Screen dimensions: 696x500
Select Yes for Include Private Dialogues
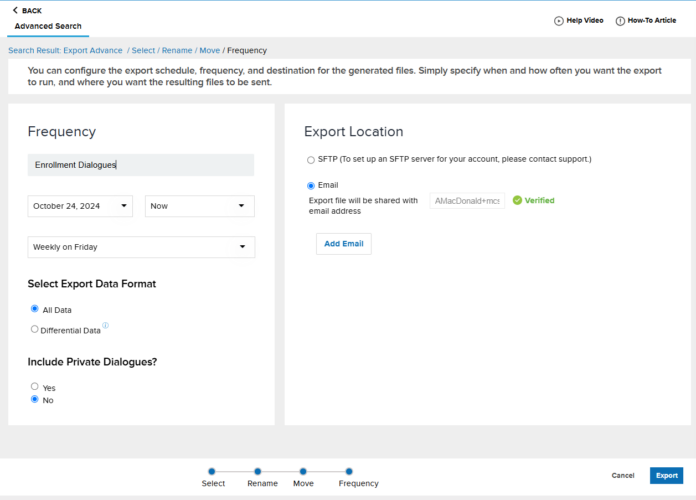pos(35,386)
